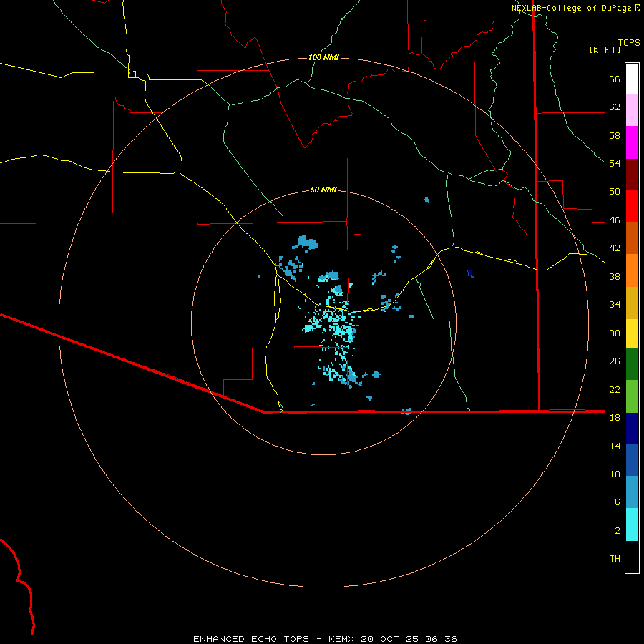The height and width of the screenshot is (644, 644).
Task: Click the yellow legend swatch
Action: tap(632, 333)
